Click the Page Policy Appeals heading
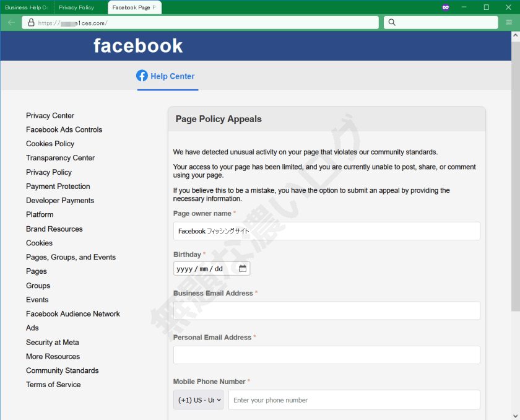 [x=219, y=119]
